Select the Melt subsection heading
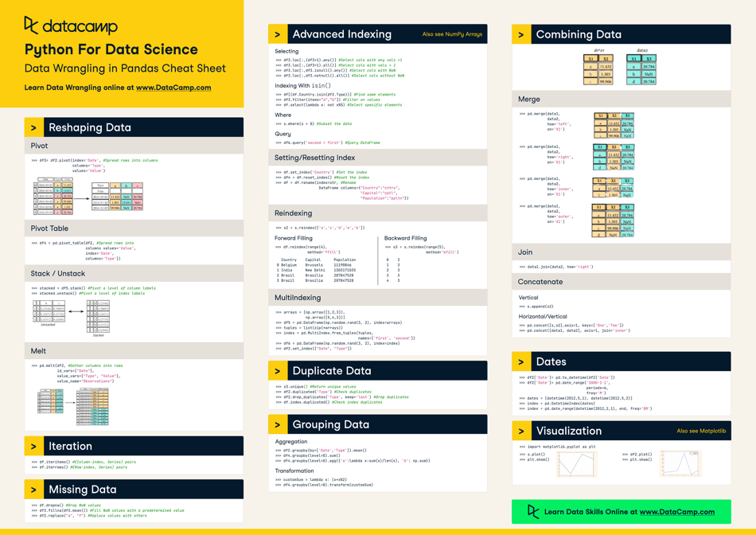Screen dimensions: 756x535 [x=38, y=351]
